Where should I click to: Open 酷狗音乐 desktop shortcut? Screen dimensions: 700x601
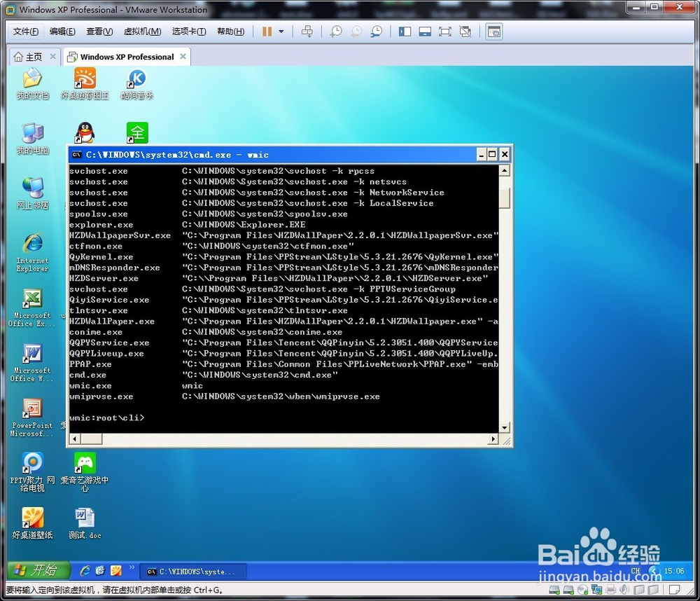pyautogui.click(x=136, y=84)
